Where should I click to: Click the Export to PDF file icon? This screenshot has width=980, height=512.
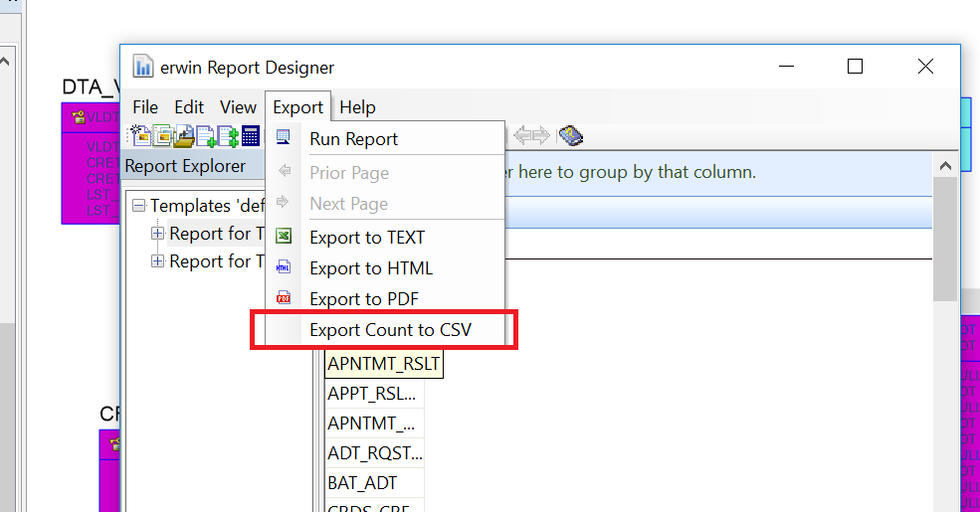(x=284, y=298)
